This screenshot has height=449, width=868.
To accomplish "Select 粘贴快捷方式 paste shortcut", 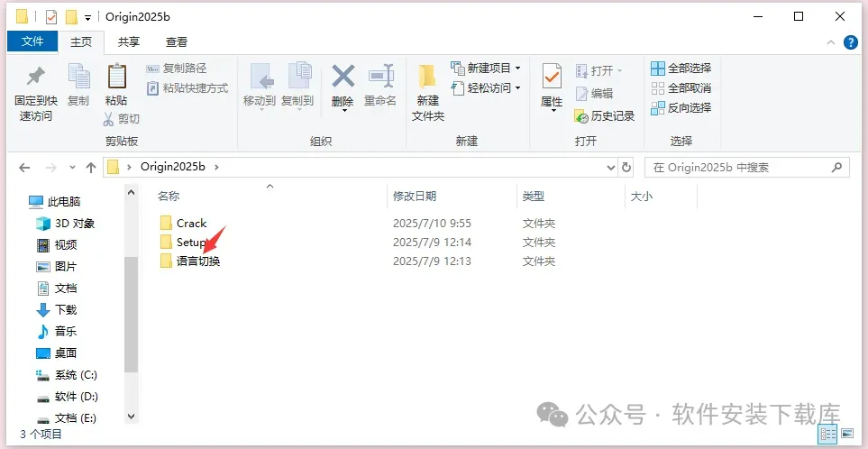I will click(x=187, y=88).
